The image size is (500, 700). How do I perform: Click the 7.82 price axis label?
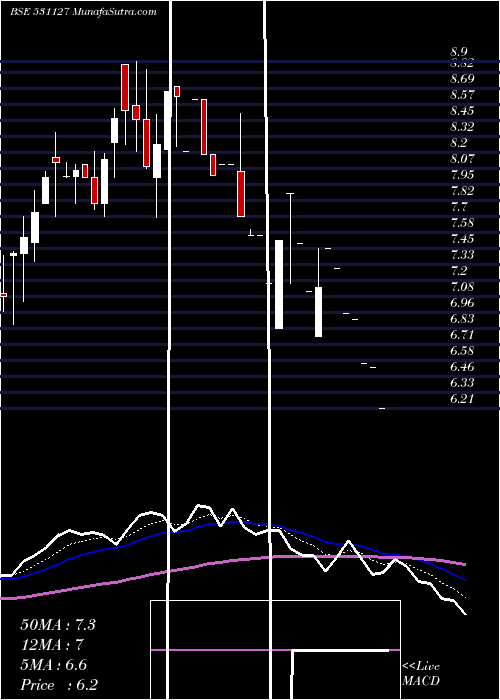coord(462,191)
